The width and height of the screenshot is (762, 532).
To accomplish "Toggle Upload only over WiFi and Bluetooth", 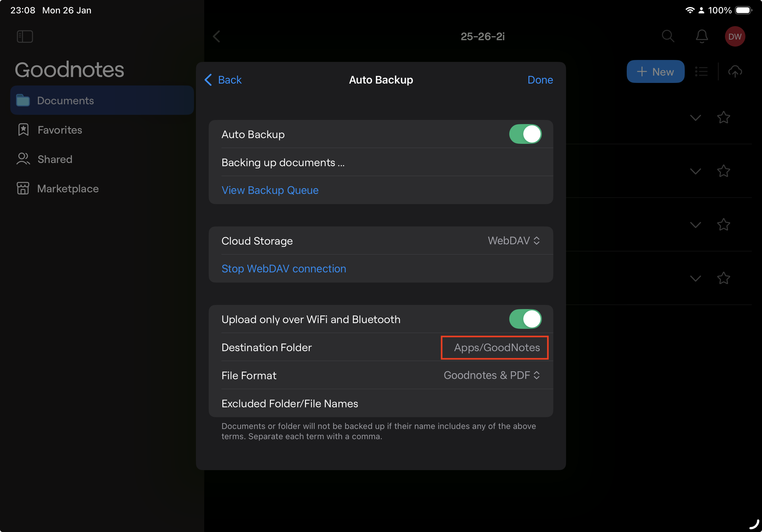I will point(525,319).
